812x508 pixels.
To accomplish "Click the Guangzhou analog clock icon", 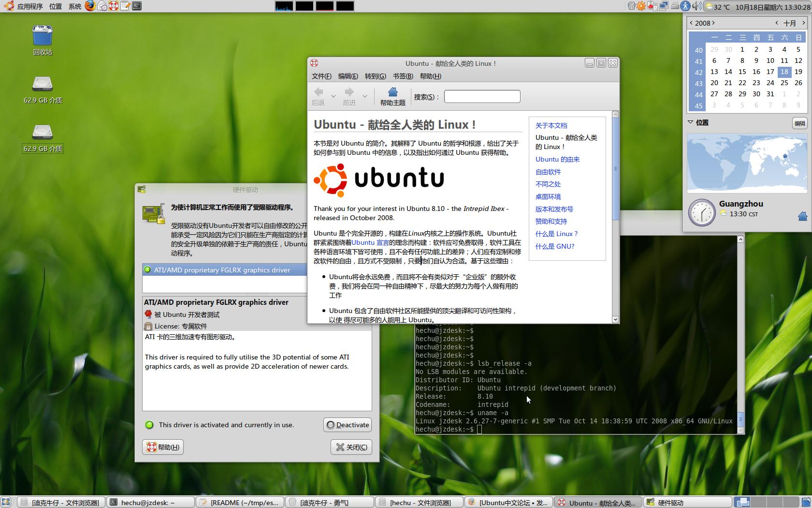I will 701,212.
